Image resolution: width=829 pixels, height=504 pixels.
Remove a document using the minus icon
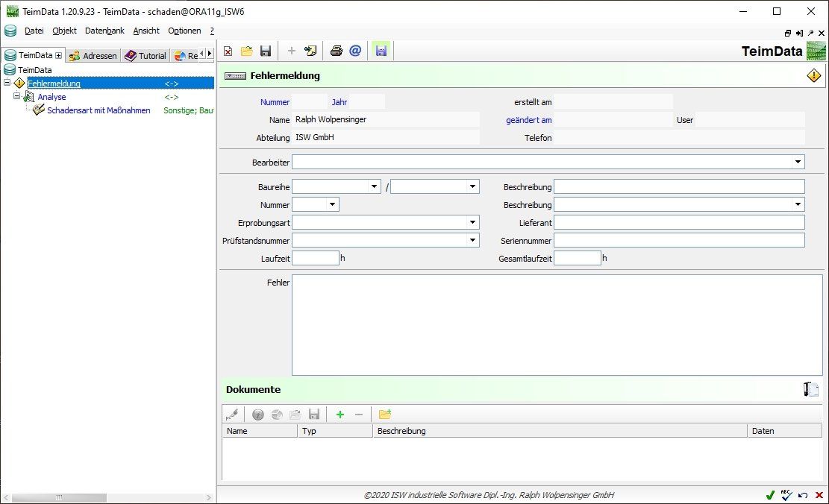click(359, 414)
